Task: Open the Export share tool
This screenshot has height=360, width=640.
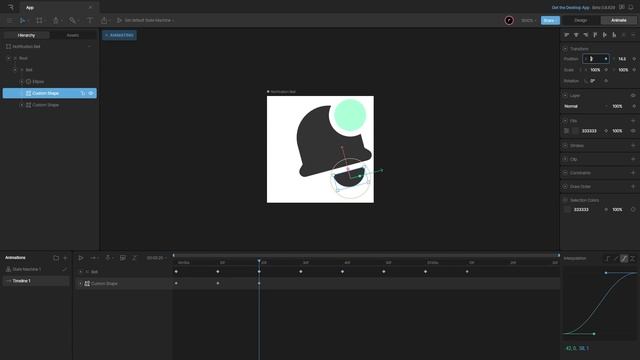Action: coord(104,20)
